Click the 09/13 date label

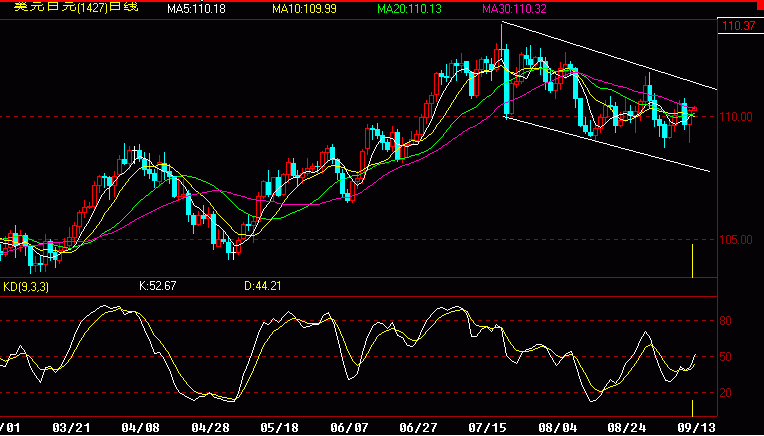[698, 428]
